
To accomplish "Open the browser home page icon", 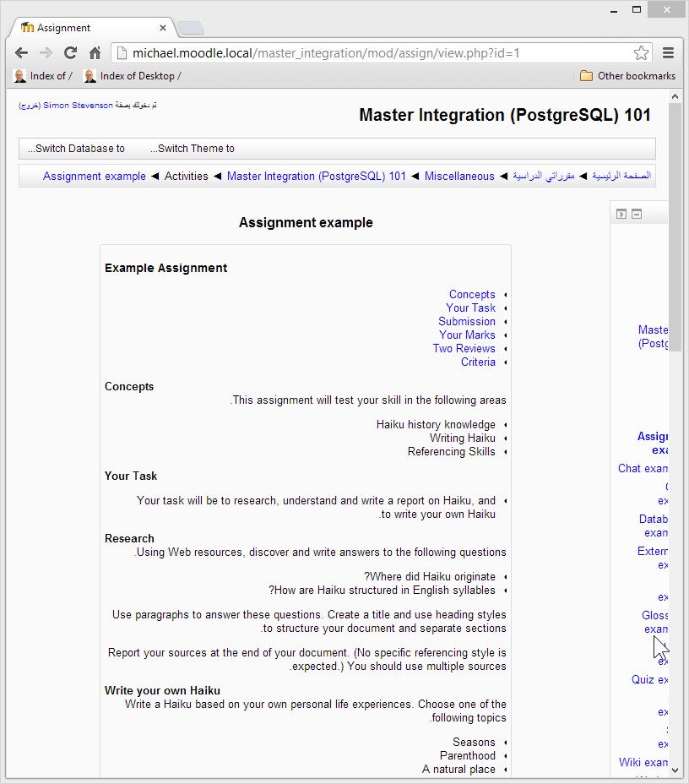I will pyautogui.click(x=95, y=52).
